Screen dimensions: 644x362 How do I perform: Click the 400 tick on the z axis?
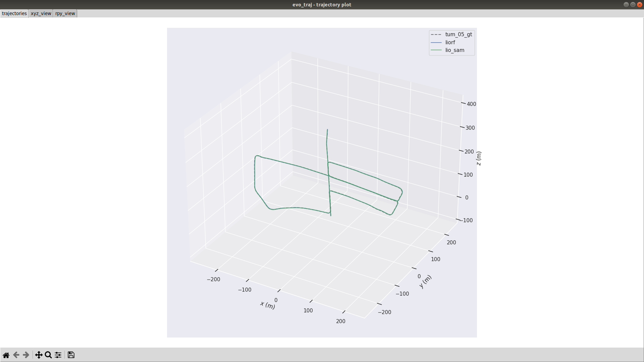click(x=471, y=104)
